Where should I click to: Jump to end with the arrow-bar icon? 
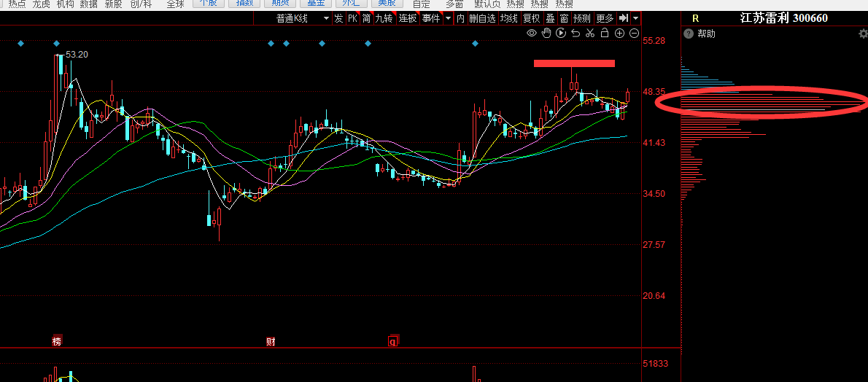pyautogui.click(x=624, y=18)
